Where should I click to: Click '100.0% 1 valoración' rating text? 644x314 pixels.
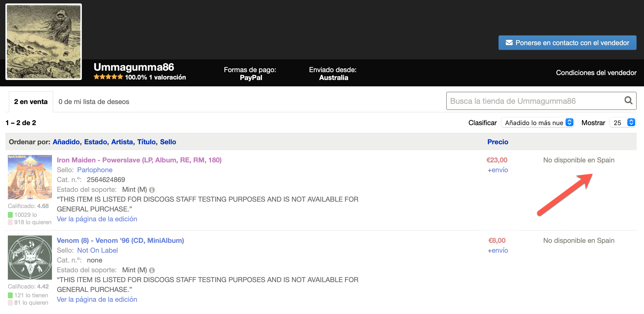click(156, 77)
